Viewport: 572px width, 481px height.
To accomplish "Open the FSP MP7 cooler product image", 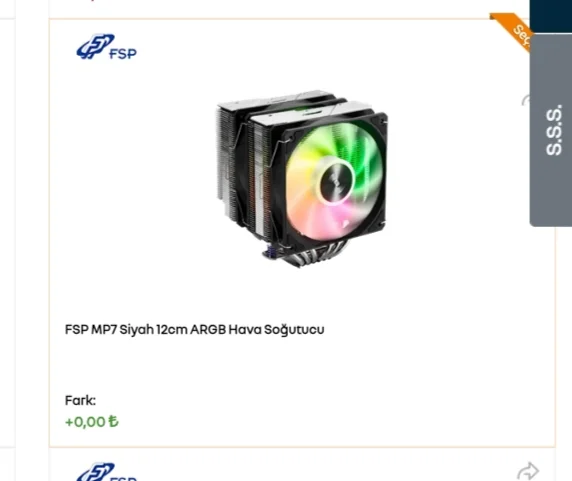I will coord(302,178).
